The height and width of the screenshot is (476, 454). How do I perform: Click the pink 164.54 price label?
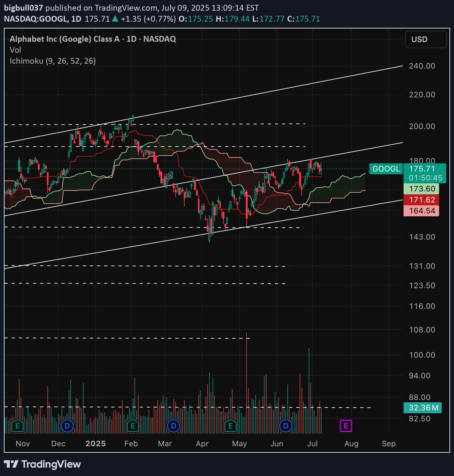[x=422, y=211]
